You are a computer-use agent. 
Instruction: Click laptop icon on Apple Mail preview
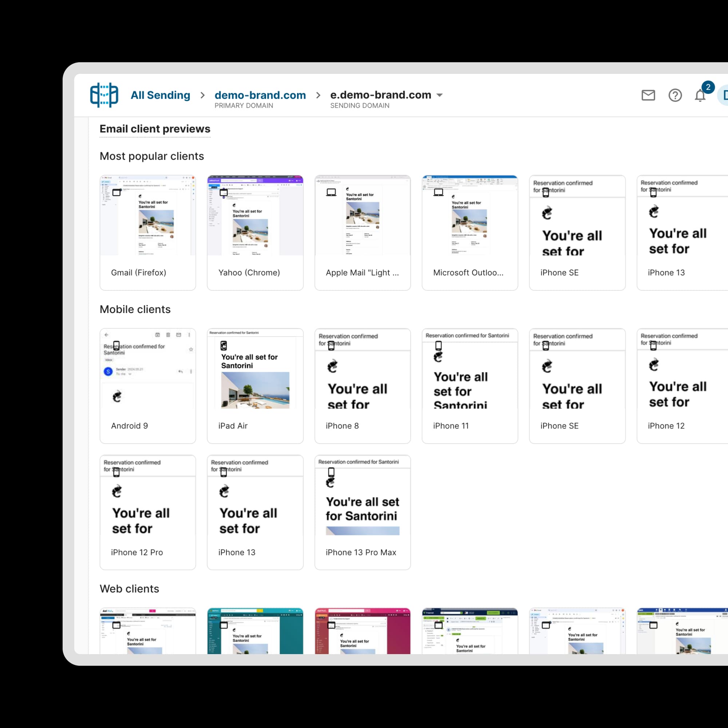[x=331, y=193]
